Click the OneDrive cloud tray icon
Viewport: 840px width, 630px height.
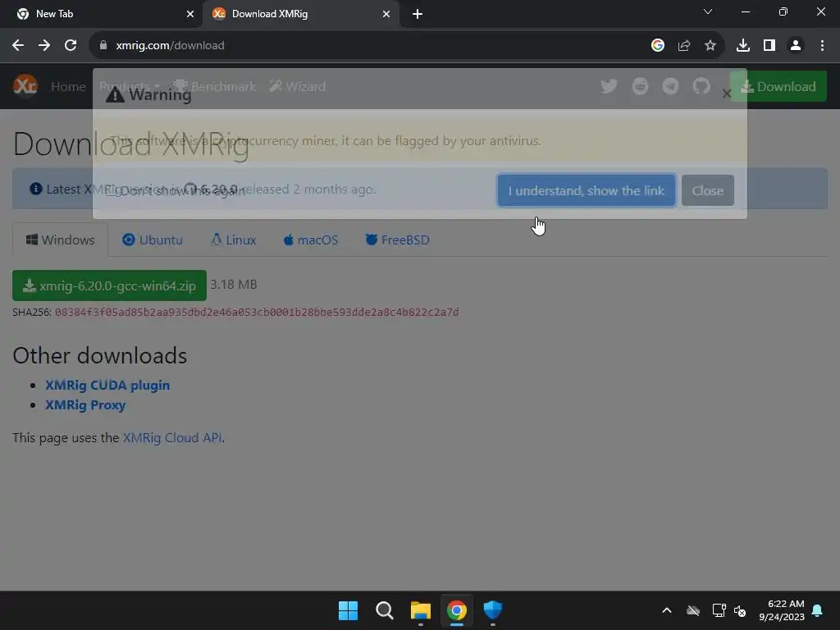tap(693, 610)
